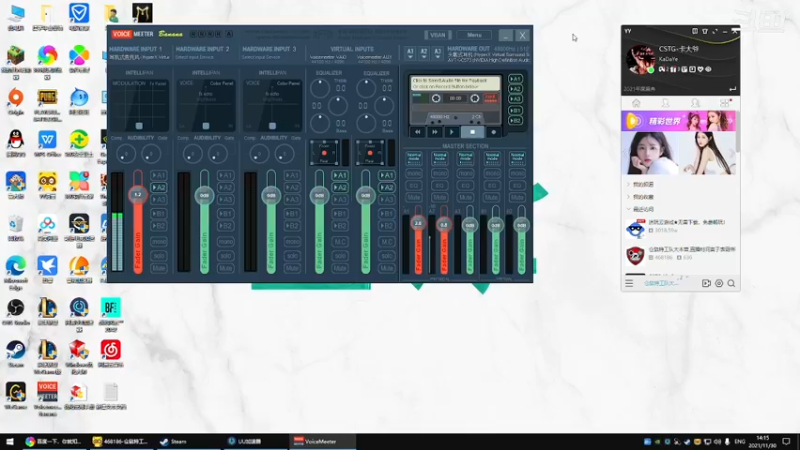800x450 pixels.
Task: Click Gate knob on Hardware Input 1
Action: pyautogui.click(x=151, y=154)
